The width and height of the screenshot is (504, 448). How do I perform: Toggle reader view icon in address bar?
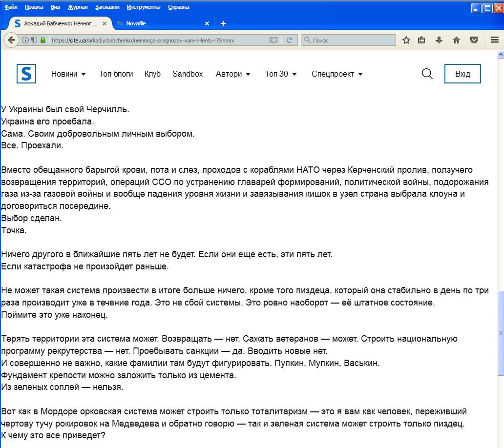click(273, 40)
